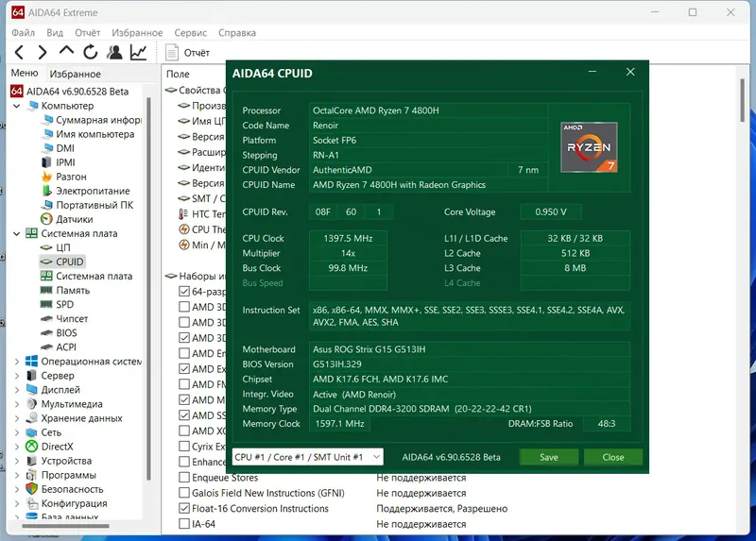Toggle Float-16 Conversion Instructions checkbox
This screenshot has width=756, height=541.
tap(184, 508)
